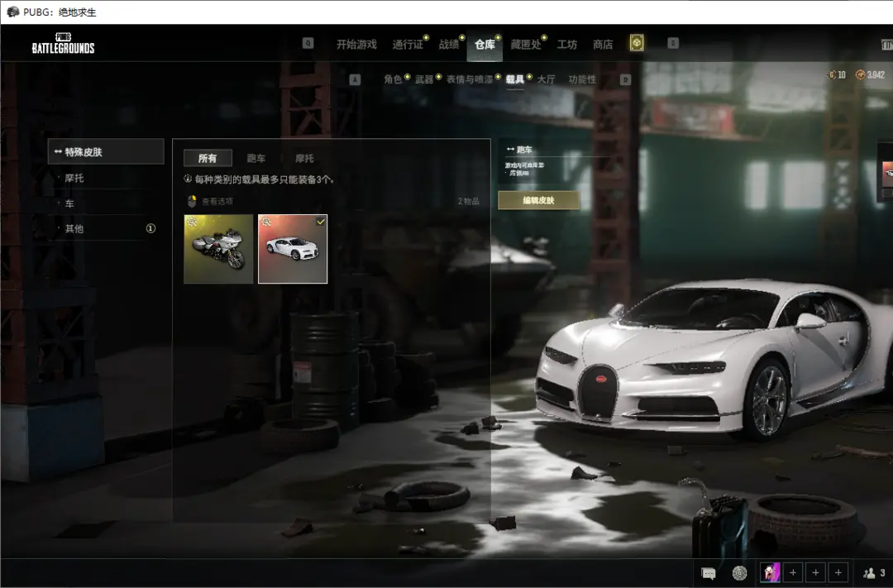The height and width of the screenshot is (588, 893).
Task: Open the gold crate box icon
Action: coord(636,43)
